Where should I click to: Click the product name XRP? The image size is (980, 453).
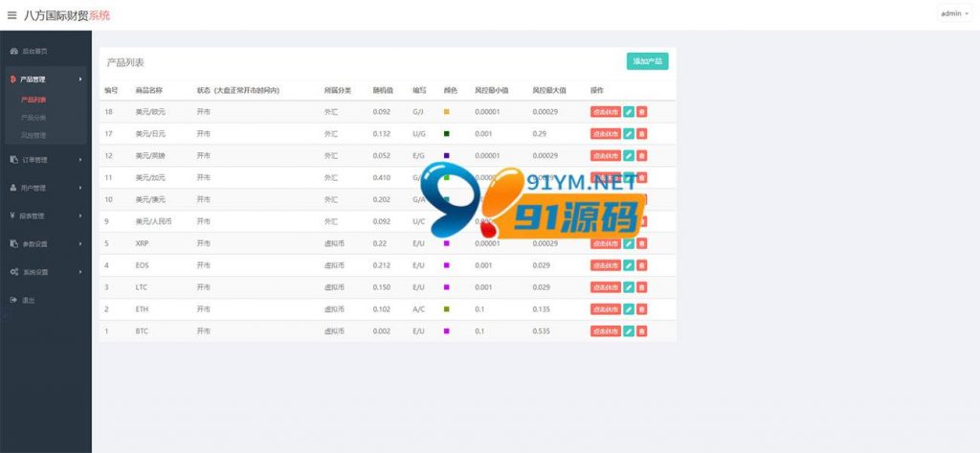pos(142,243)
